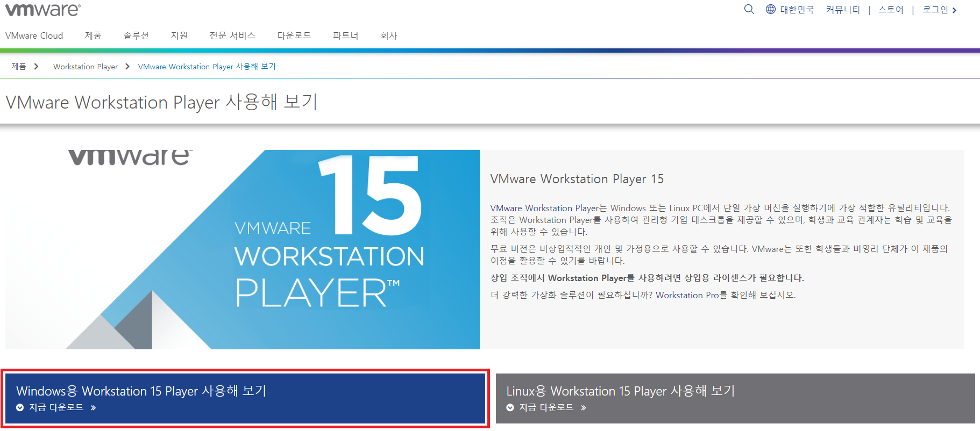Open the 다운로드 menu

294,35
